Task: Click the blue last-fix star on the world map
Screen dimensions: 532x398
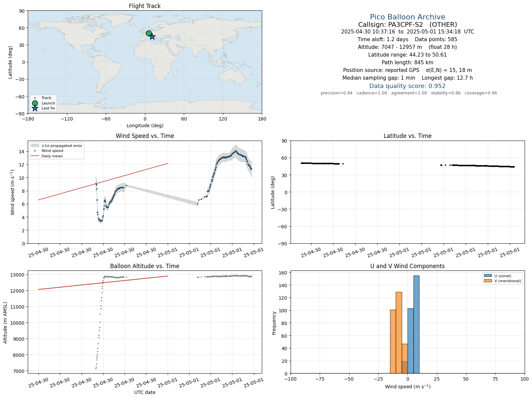Action: pos(152,36)
